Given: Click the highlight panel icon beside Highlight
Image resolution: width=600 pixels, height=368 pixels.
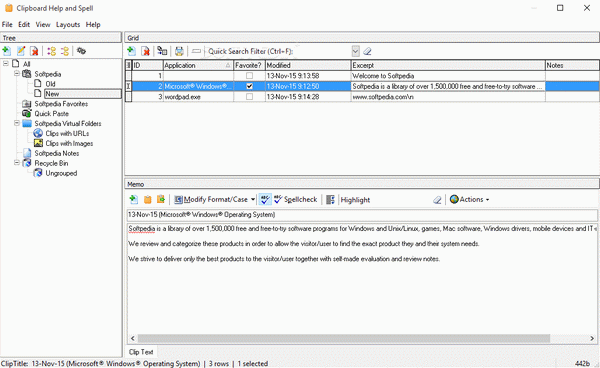Looking at the screenshot, I should click(331, 199).
